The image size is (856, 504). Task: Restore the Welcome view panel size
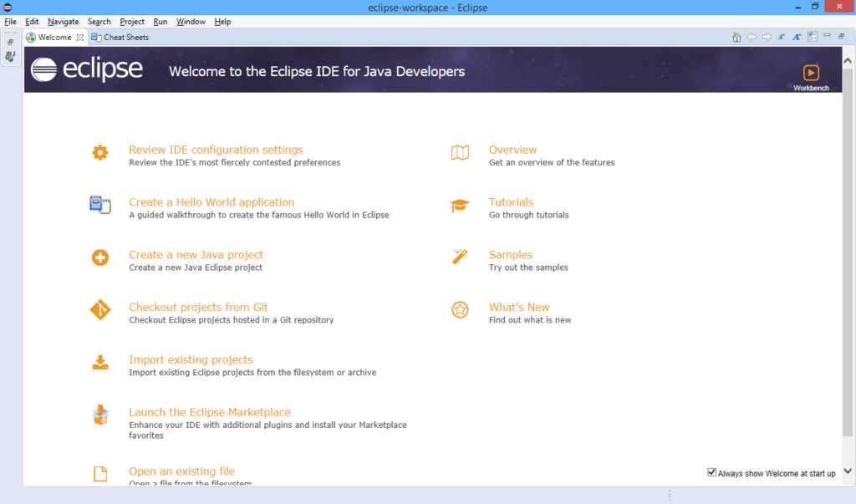point(842,36)
